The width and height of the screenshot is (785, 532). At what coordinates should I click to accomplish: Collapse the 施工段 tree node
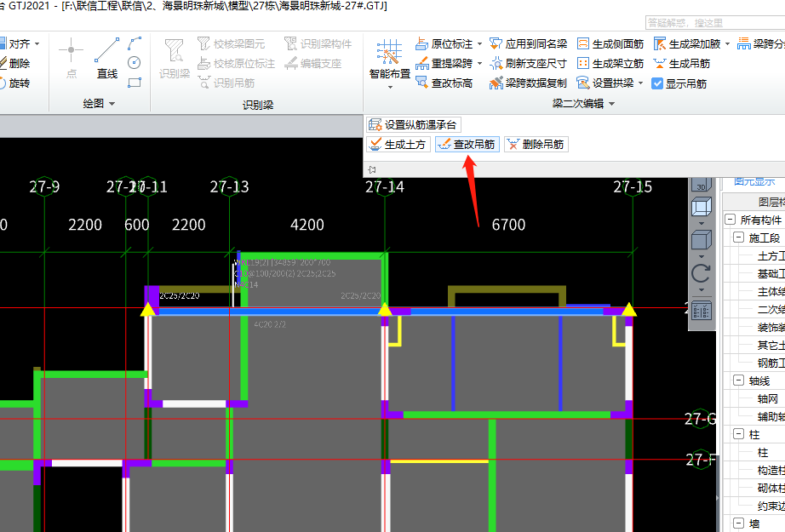pyautogui.click(x=738, y=237)
